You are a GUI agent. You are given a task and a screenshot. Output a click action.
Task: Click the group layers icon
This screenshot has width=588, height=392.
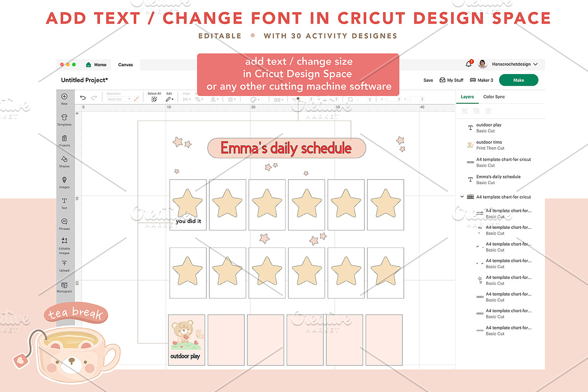[465, 111]
